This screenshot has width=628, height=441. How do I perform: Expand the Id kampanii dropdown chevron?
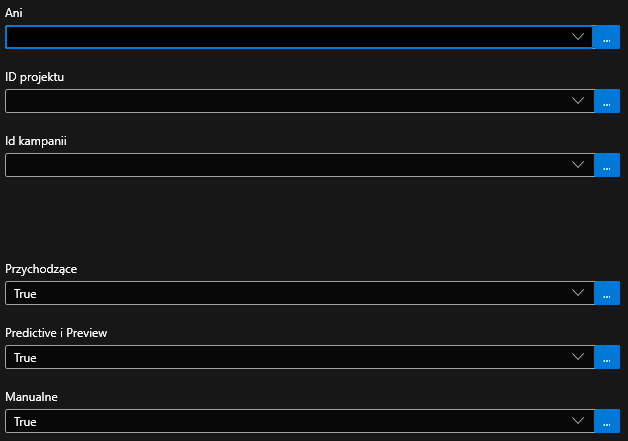click(578, 165)
